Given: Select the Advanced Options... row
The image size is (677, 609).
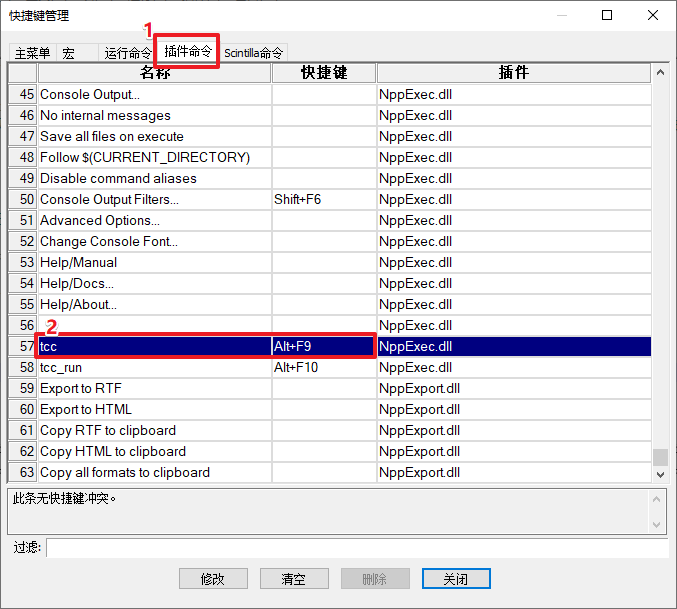Looking at the screenshot, I should (x=330, y=221).
